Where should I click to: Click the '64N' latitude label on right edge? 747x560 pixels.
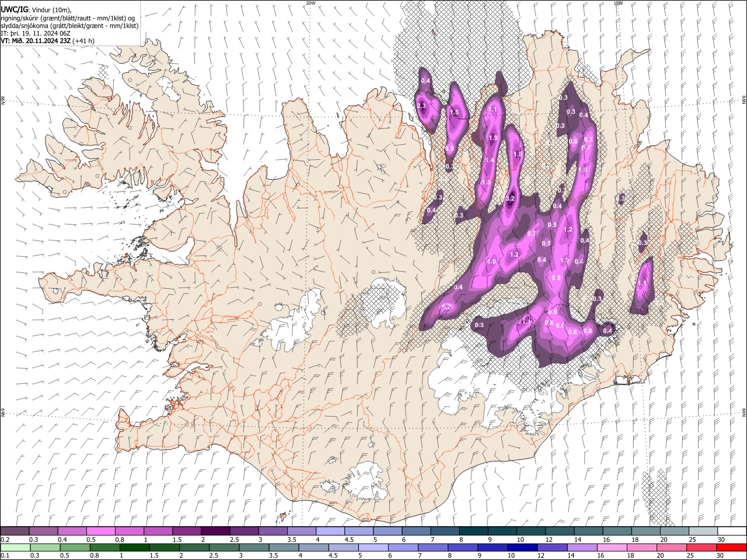coord(744,412)
